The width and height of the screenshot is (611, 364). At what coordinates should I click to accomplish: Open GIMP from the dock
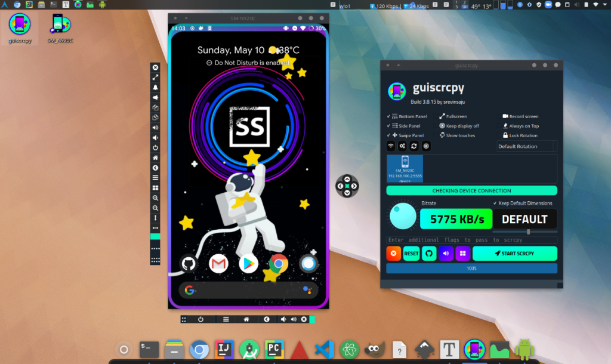coord(375,350)
